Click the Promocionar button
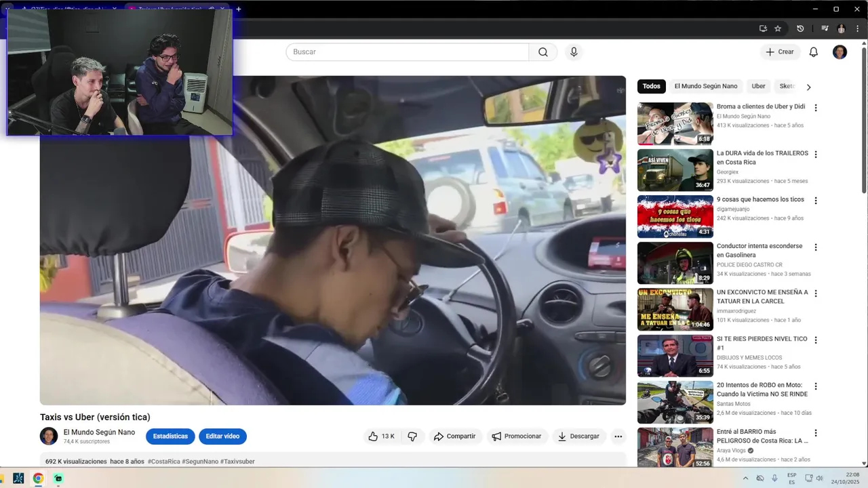The height and width of the screenshot is (488, 868). coord(517,436)
